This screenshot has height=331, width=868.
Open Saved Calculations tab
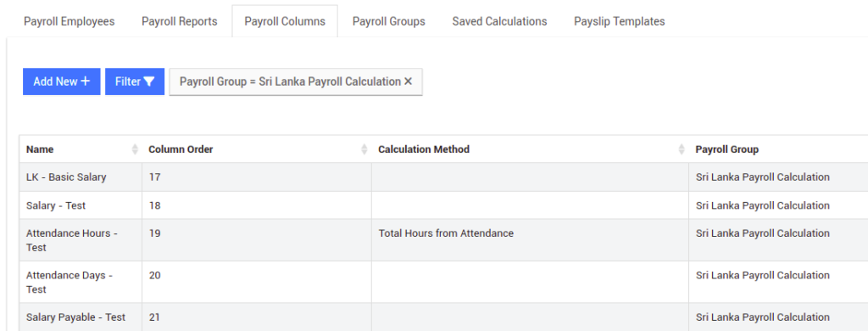499,21
